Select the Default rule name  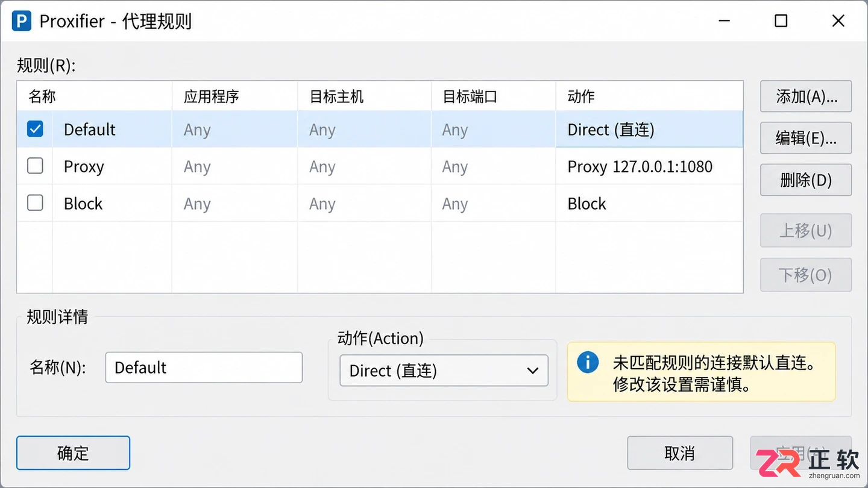(x=90, y=130)
